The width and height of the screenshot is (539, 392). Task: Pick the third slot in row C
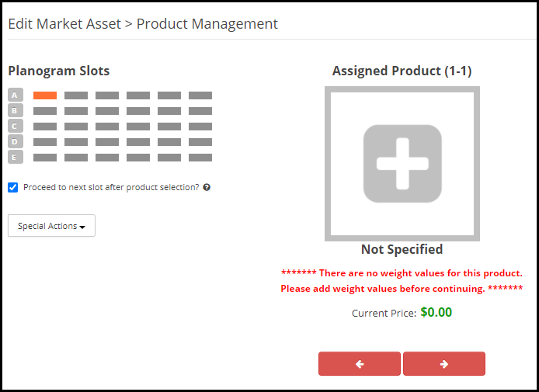(107, 127)
